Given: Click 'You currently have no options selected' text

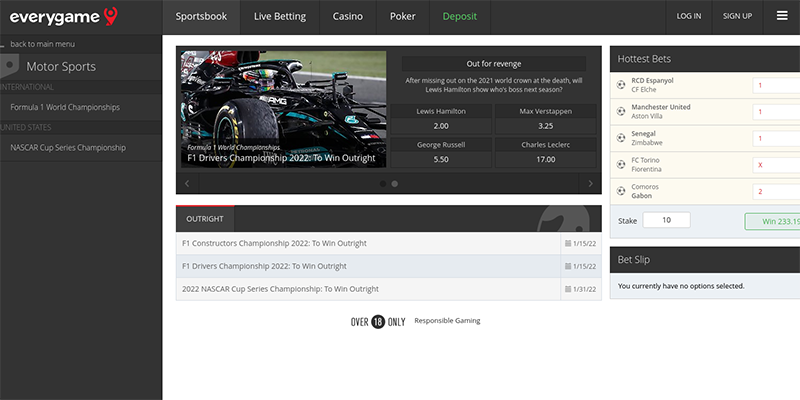Looking at the screenshot, I should [681, 286].
